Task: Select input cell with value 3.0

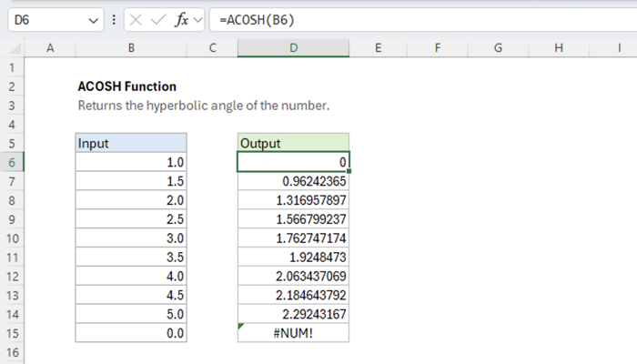Action: 131,238
